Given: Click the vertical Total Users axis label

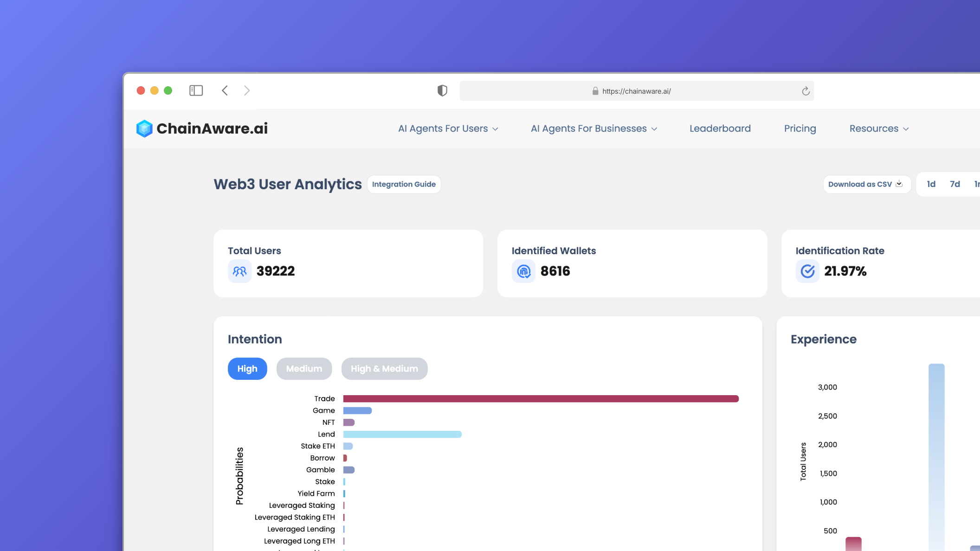Looking at the screenshot, I should point(803,461).
